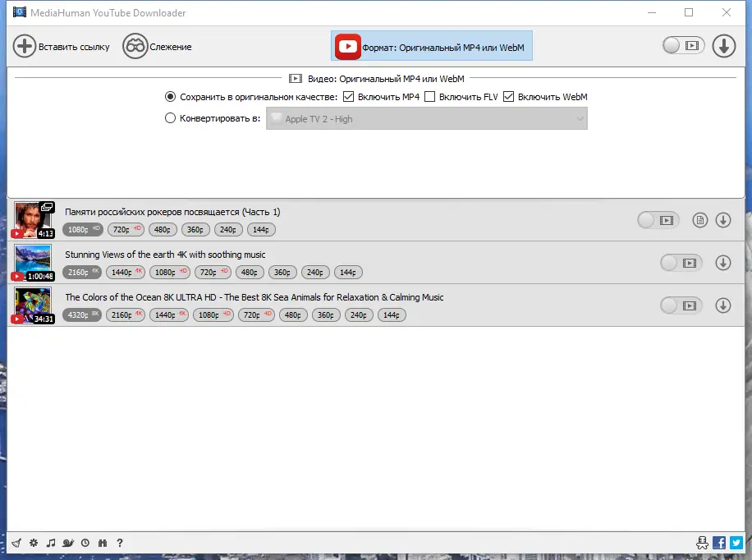Pick 1080p for Colors of the Ocean
This screenshot has width=752, height=560.
point(213,315)
